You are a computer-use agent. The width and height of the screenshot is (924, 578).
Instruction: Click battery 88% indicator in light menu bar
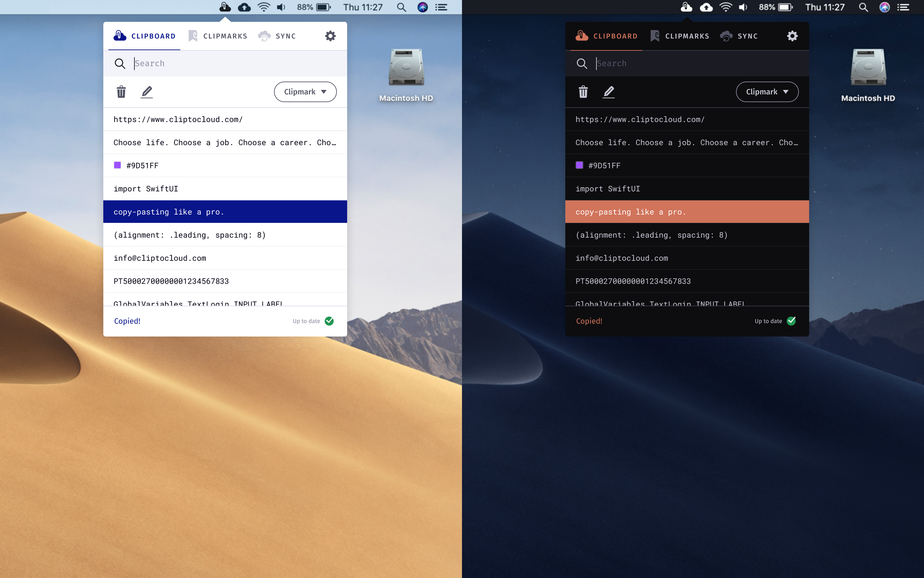(x=313, y=7)
